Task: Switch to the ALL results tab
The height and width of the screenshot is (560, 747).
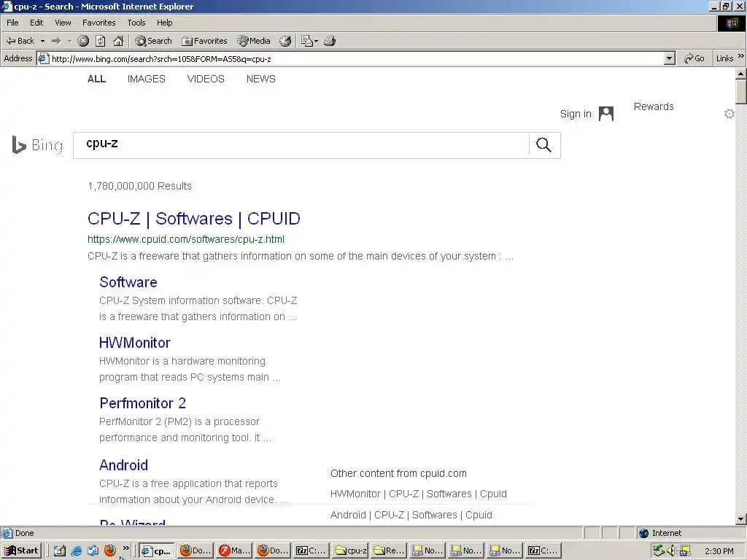Action: [x=97, y=79]
